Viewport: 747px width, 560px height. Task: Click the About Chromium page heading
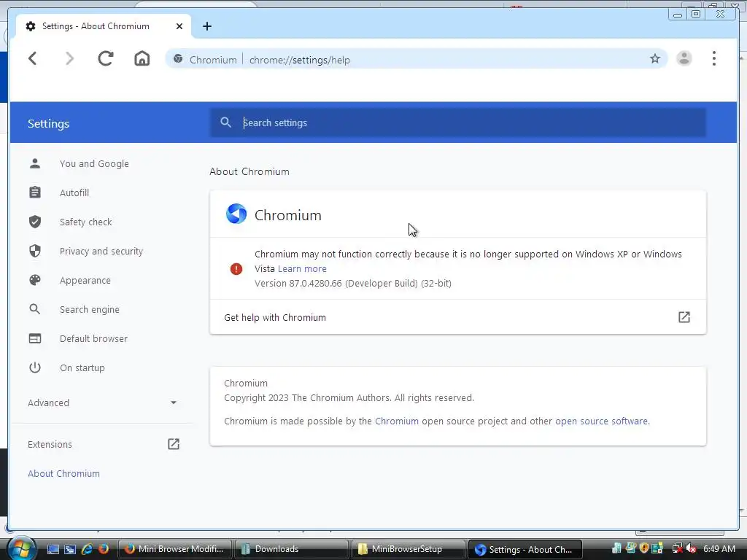249,171
